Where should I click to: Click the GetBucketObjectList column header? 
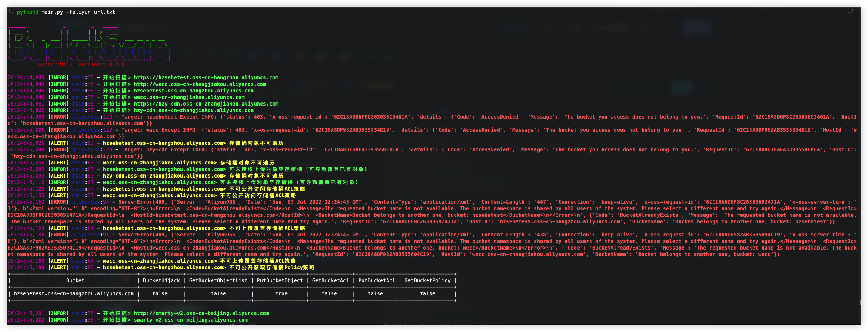(x=218, y=281)
